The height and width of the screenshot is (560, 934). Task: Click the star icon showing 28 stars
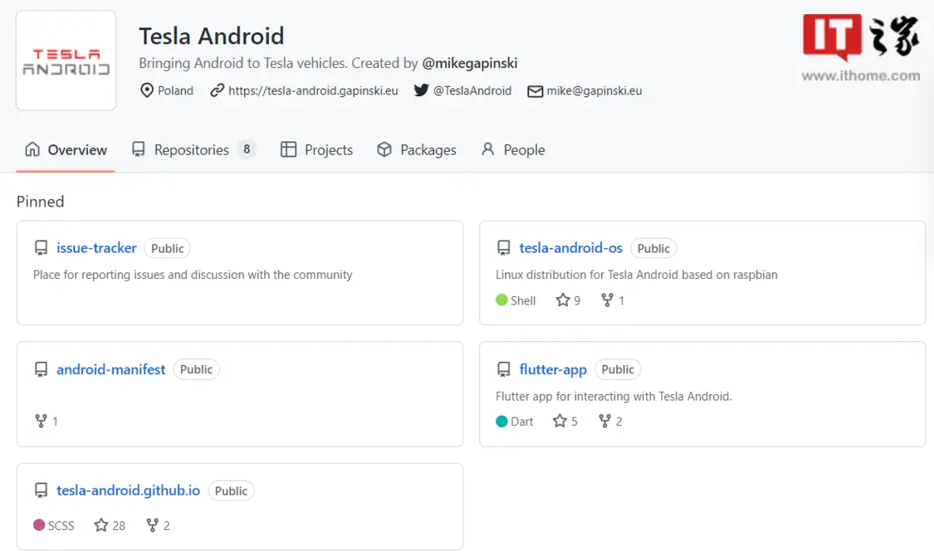coord(101,525)
